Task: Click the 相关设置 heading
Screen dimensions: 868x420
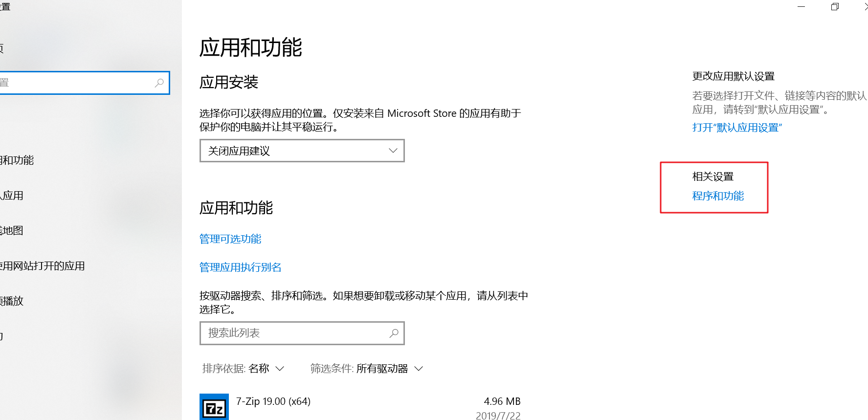Action: (713, 177)
